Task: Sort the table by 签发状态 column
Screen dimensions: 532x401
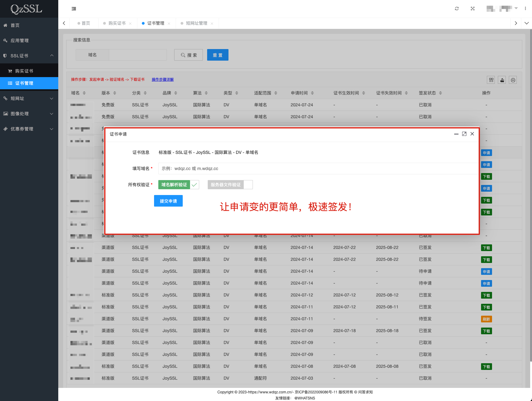Action: 440,93
